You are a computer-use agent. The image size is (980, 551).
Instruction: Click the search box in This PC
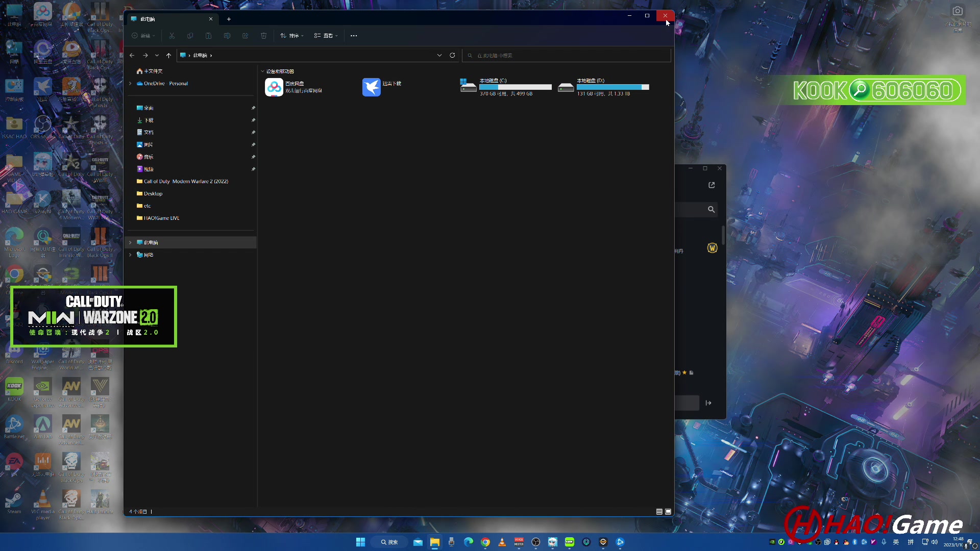[x=567, y=55]
